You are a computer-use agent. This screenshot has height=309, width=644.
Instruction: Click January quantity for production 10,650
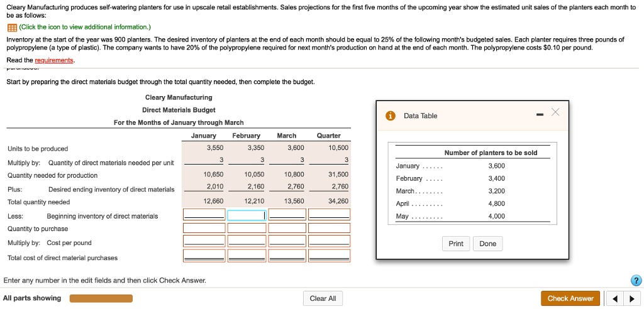[x=214, y=175]
